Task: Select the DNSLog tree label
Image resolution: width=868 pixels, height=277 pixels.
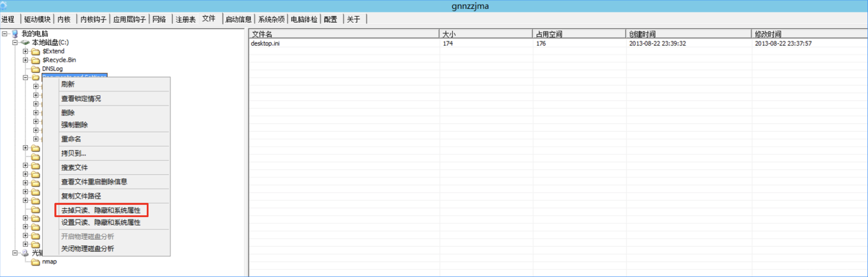Action: click(52, 69)
